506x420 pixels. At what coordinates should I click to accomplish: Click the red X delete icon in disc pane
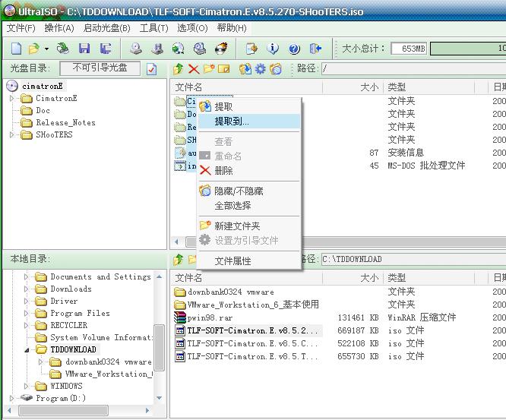[x=194, y=68]
